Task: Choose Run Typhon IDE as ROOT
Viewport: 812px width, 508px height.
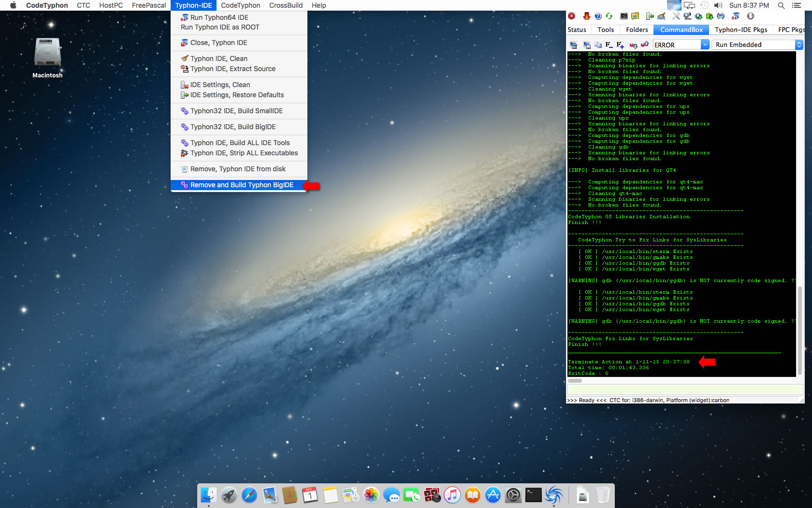Action: click(x=239, y=27)
